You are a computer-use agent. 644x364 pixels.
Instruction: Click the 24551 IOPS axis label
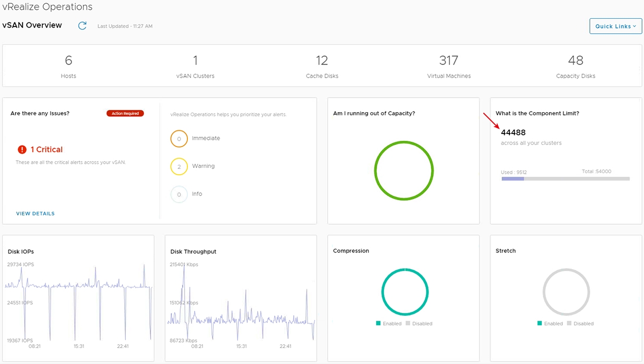click(x=20, y=302)
